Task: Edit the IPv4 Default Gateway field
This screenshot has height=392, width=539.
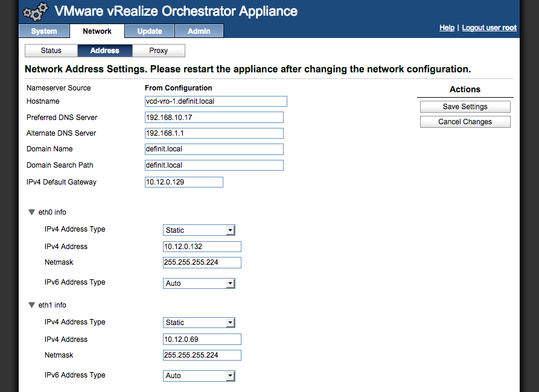Action: coord(184,182)
